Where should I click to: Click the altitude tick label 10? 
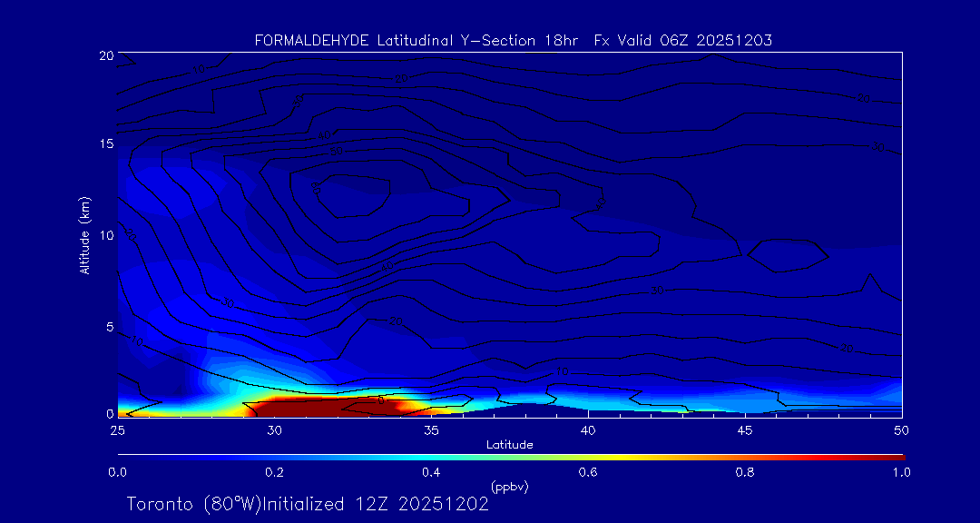104,235
